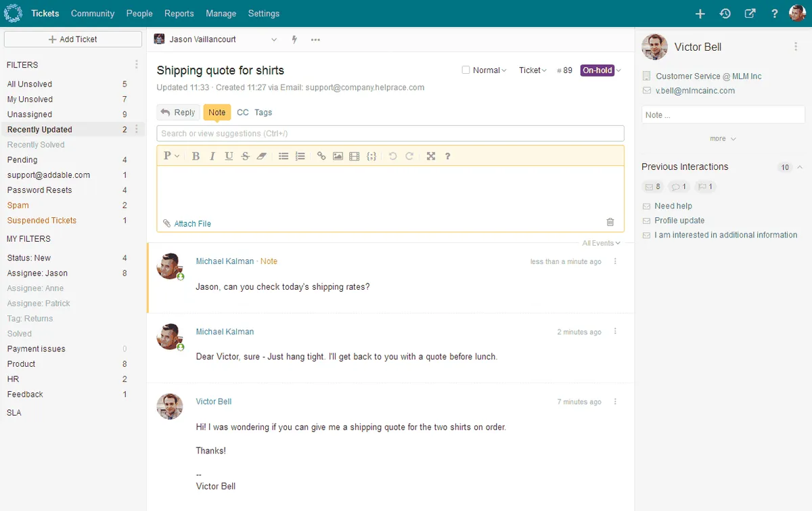Open the People menu
The width and height of the screenshot is (812, 511).
point(139,14)
